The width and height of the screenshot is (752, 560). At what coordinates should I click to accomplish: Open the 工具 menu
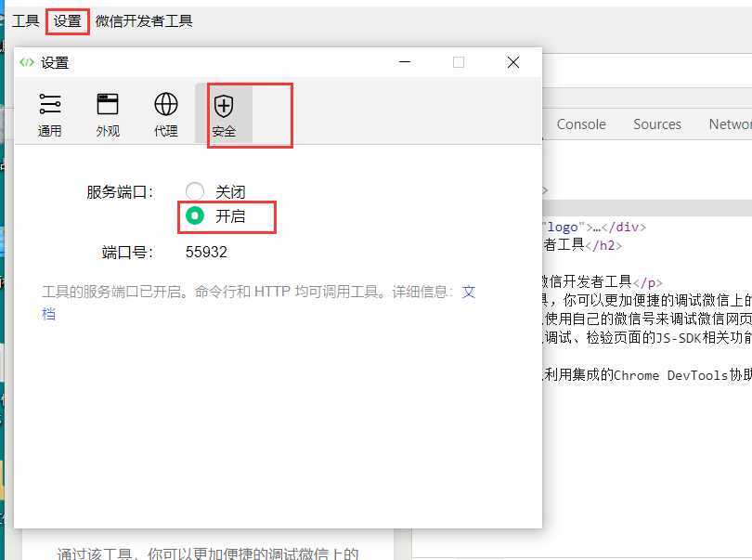tap(25, 21)
